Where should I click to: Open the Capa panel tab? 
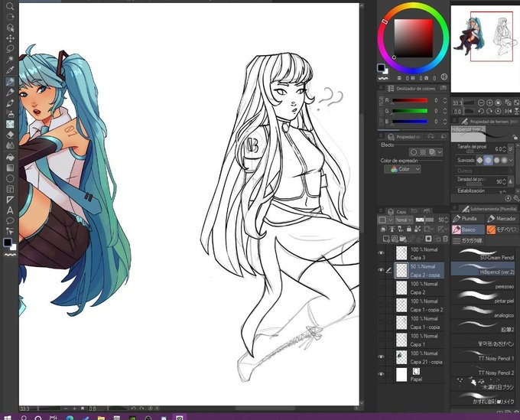click(x=398, y=211)
